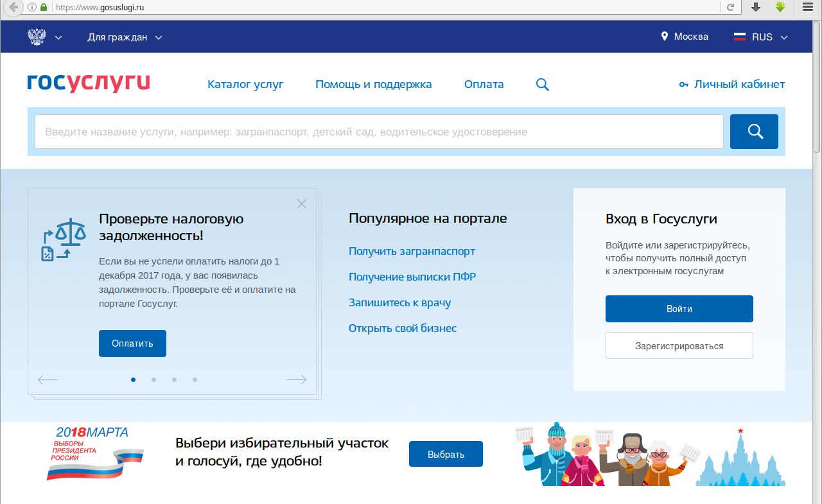The width and height of the screenshot is (822, 504).
Task: Select the first carousel dot
Action: 133,379
